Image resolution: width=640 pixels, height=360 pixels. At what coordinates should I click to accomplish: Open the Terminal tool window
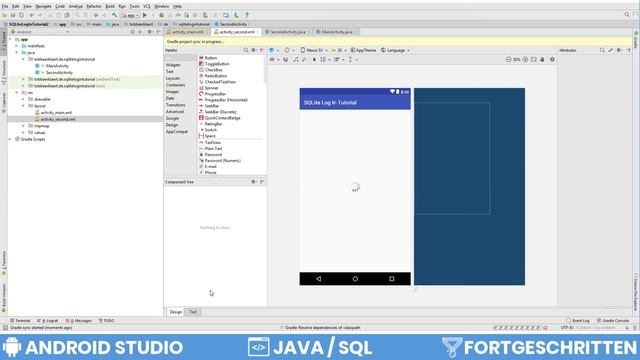[x=20, y=321]
